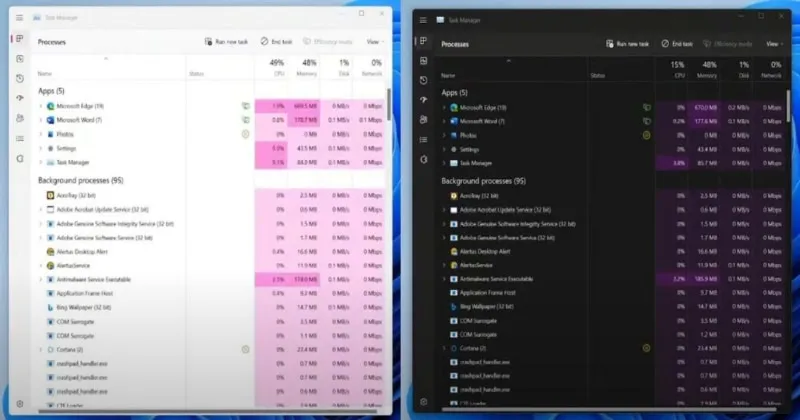This screenshot has height=420, width=800.
Task: Click Cortana efficiency leaf icon in light window
Action: click(x=245, y=349)
